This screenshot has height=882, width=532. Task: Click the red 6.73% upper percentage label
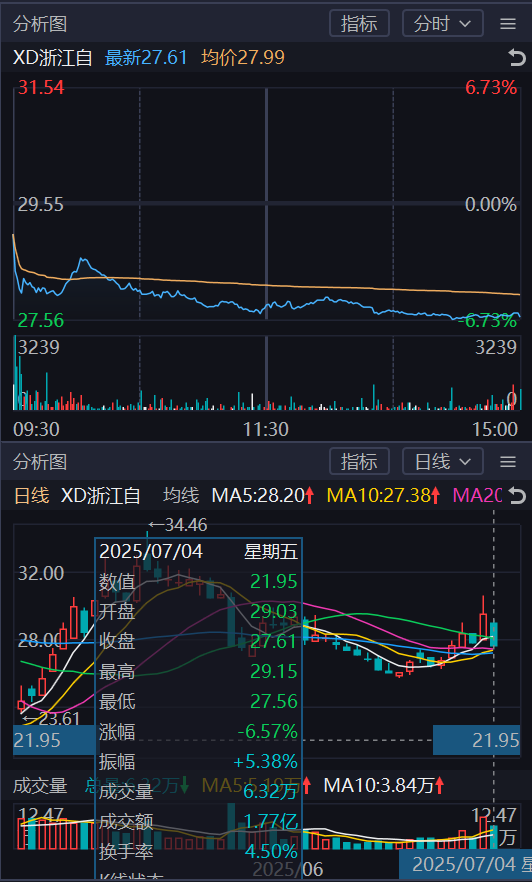(x=490, y=88)
